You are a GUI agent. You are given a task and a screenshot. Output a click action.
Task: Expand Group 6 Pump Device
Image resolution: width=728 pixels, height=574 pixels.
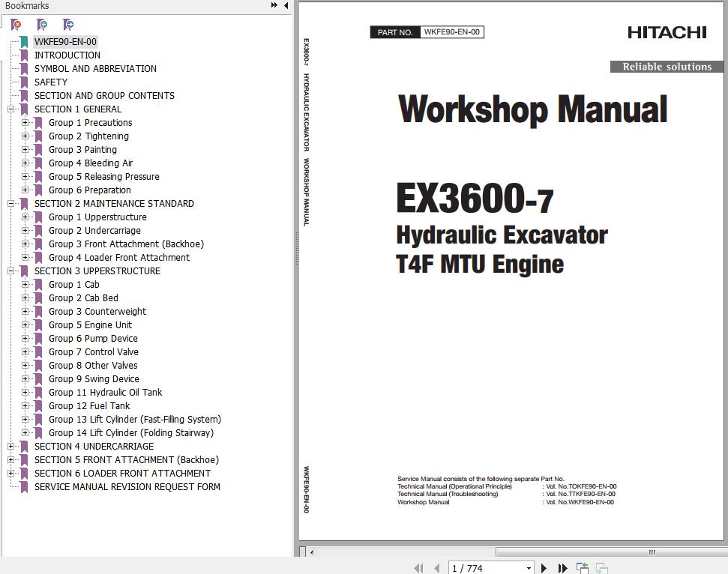25,338
